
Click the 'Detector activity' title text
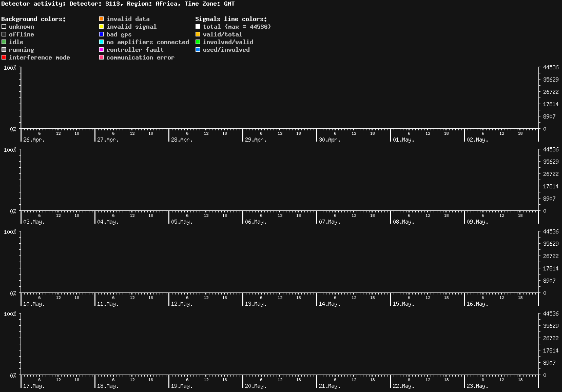click(33, 4)
